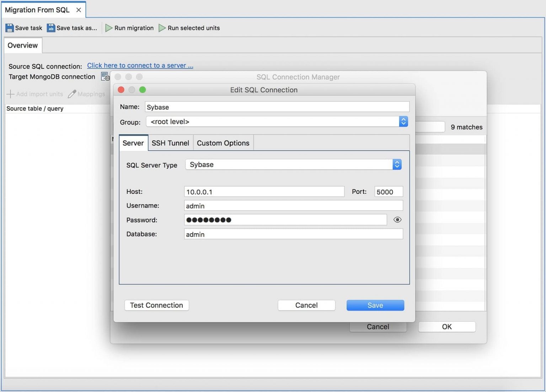Click the Add import units plus icon
The height and width of the screenshot is (392, 546).
click(11, 94)
